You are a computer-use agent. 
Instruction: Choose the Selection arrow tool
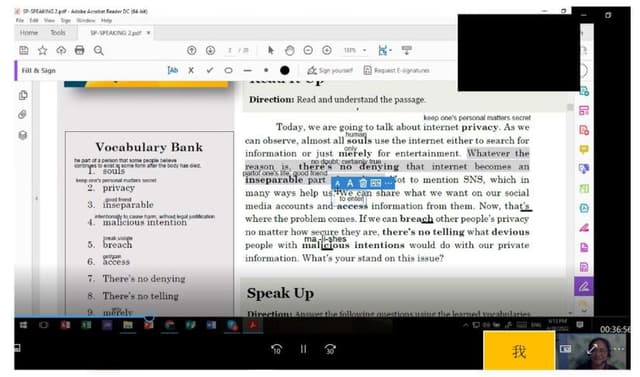[x=271, y=50]
